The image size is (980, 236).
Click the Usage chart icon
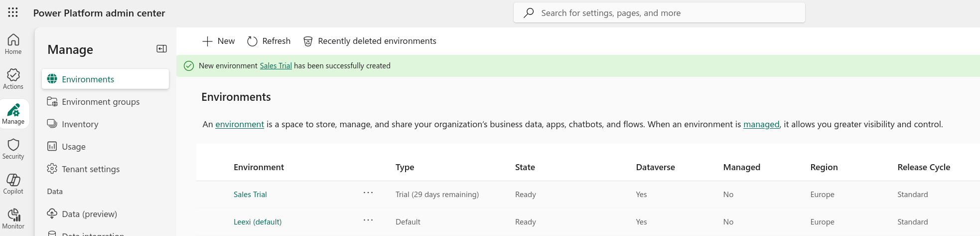point(52,146)
